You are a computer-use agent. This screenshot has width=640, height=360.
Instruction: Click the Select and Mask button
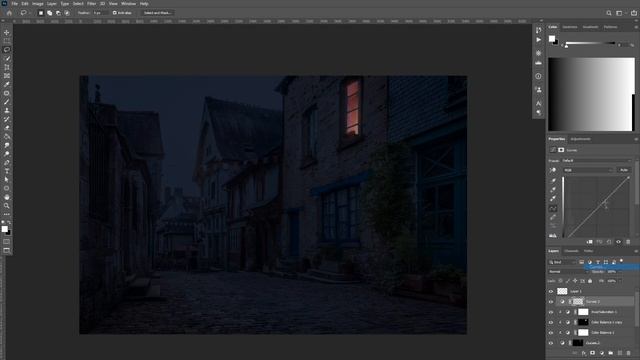(157, 13)
